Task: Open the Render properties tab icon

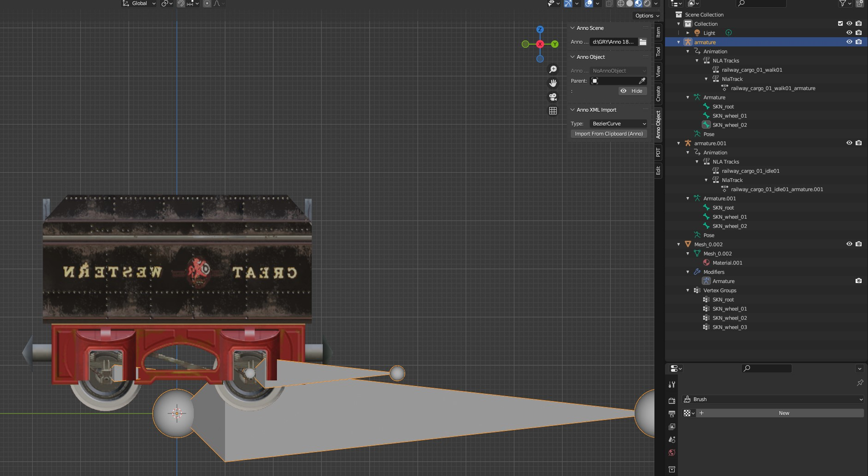Action: coord(672,401)
